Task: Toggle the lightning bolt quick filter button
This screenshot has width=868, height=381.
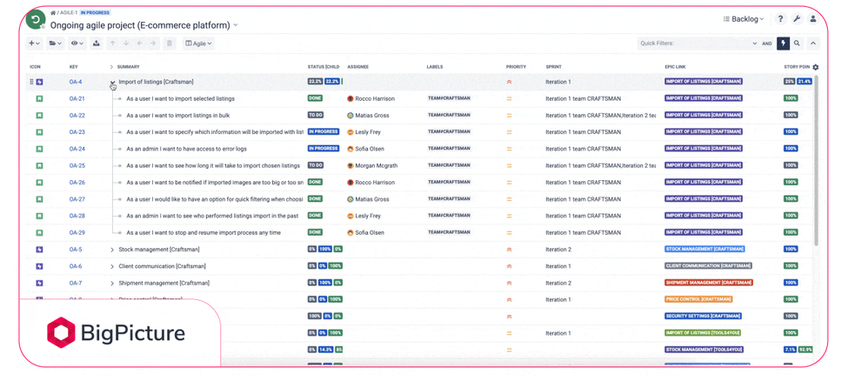Action: 783,43
